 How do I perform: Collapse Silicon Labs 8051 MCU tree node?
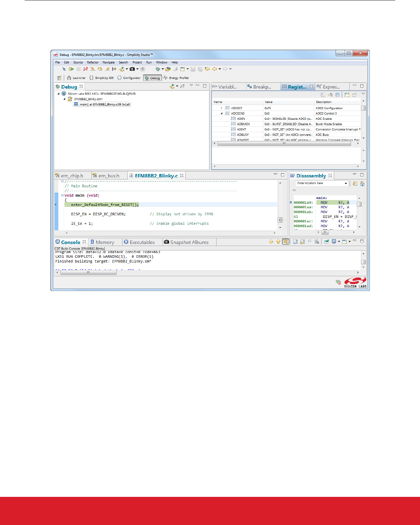pos(58,94)
